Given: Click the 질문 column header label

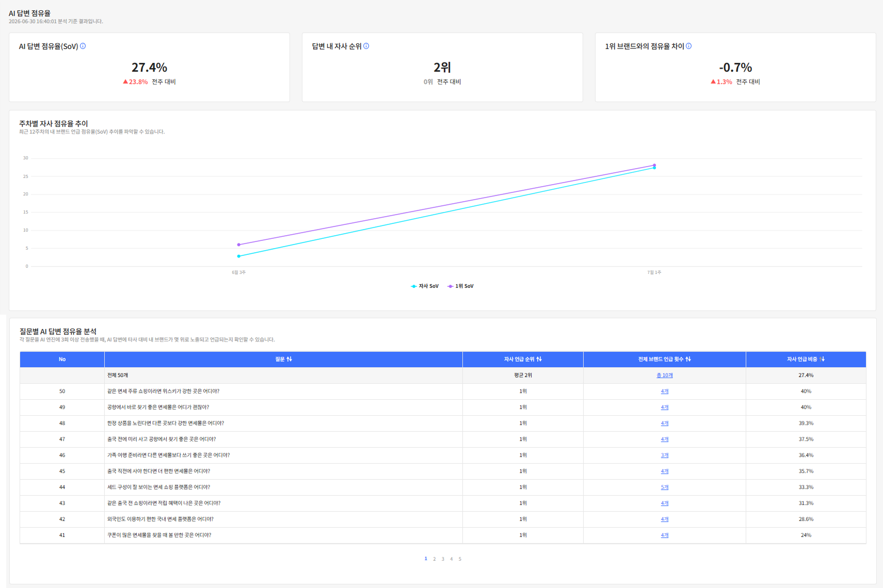Looking at the screenshot, I should click(x=280, y=359).
